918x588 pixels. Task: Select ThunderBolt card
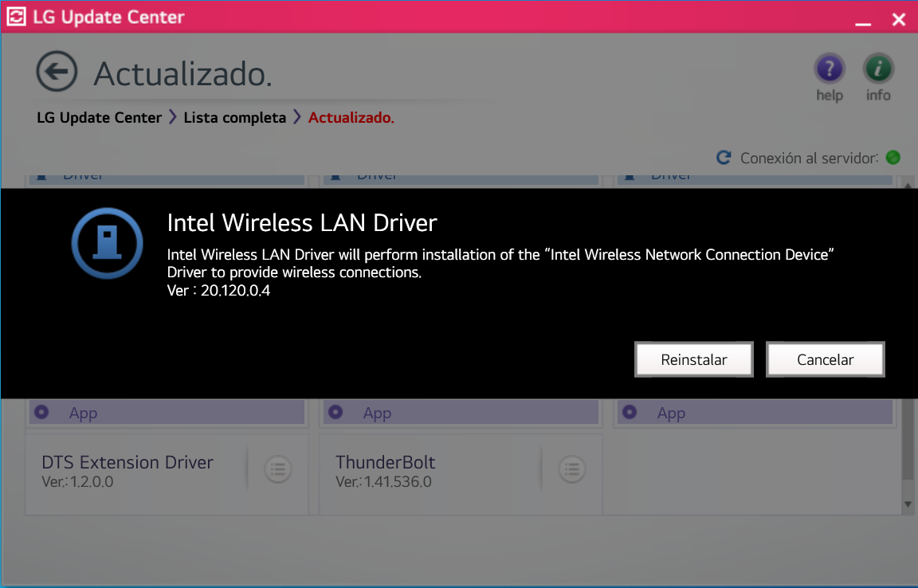coord(461,474)
